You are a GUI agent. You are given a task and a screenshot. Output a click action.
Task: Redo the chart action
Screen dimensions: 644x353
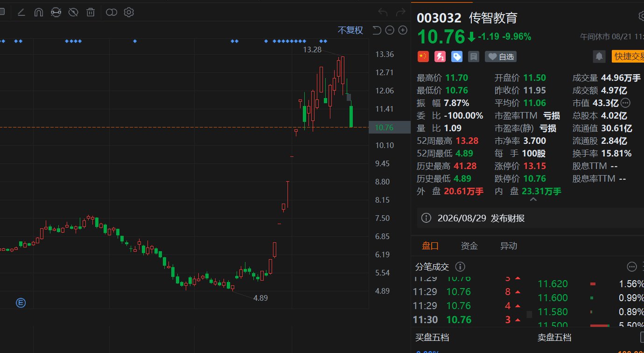point(400,12)
